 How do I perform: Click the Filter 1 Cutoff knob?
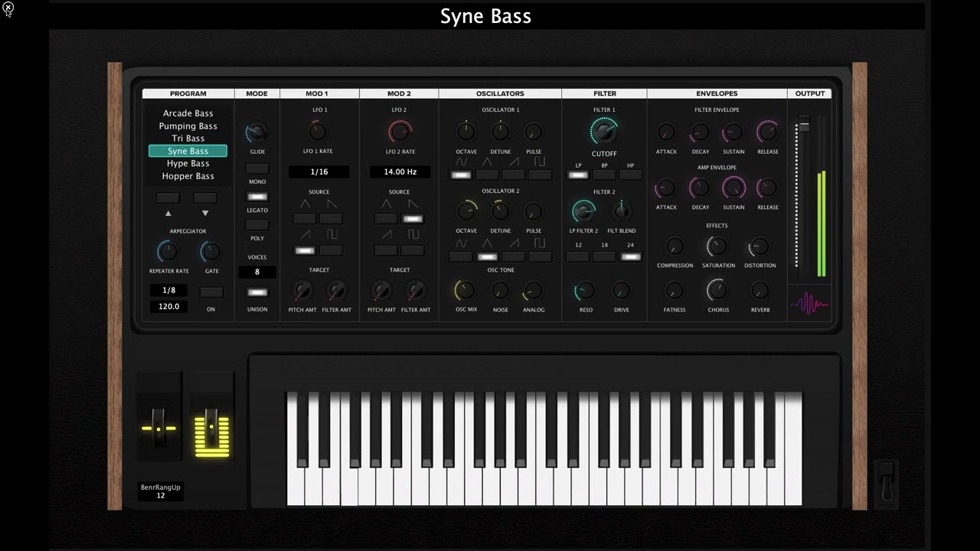point(604,132)
